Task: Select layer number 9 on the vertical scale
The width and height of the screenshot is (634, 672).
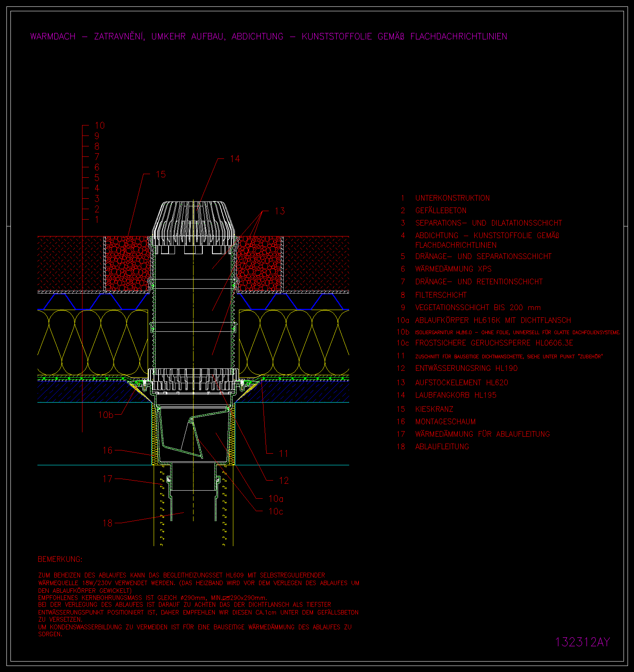Action: pos(97,136)
